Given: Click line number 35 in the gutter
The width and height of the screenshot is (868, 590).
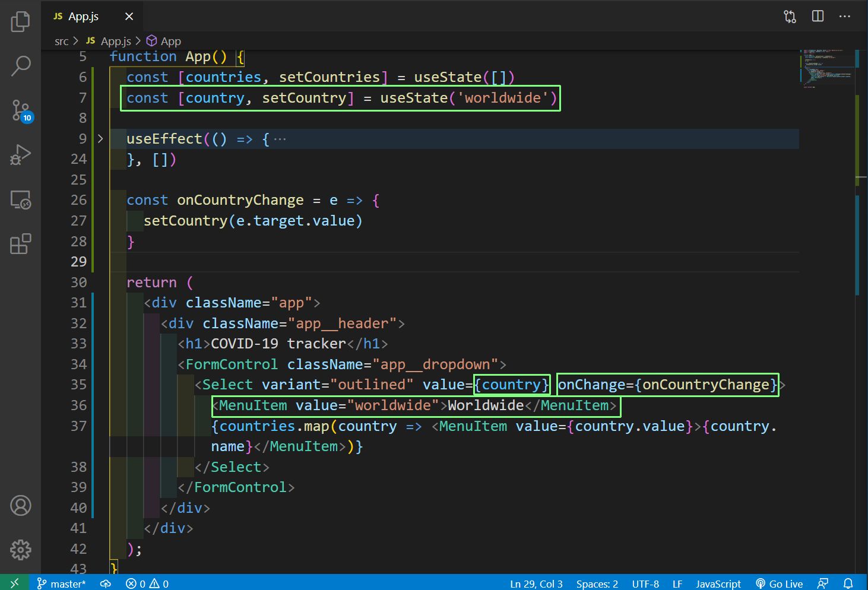Looking at the screenshot, I should 79,385.
